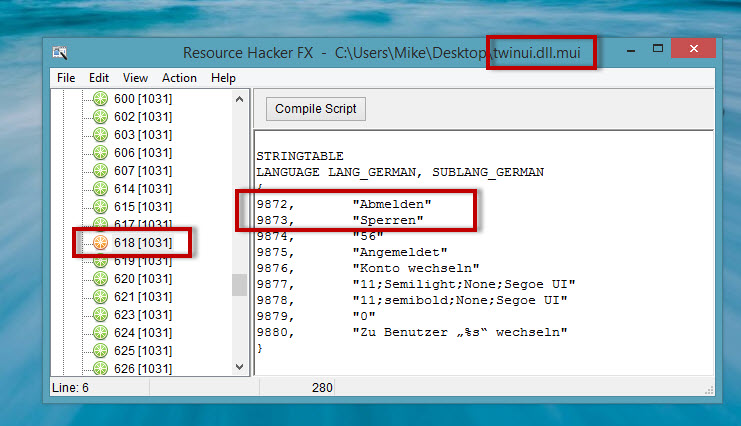The width and height of the screenshot is (741, 426).
Task: Click the tree scrollbar thumb
Action: tap(240, 285)
